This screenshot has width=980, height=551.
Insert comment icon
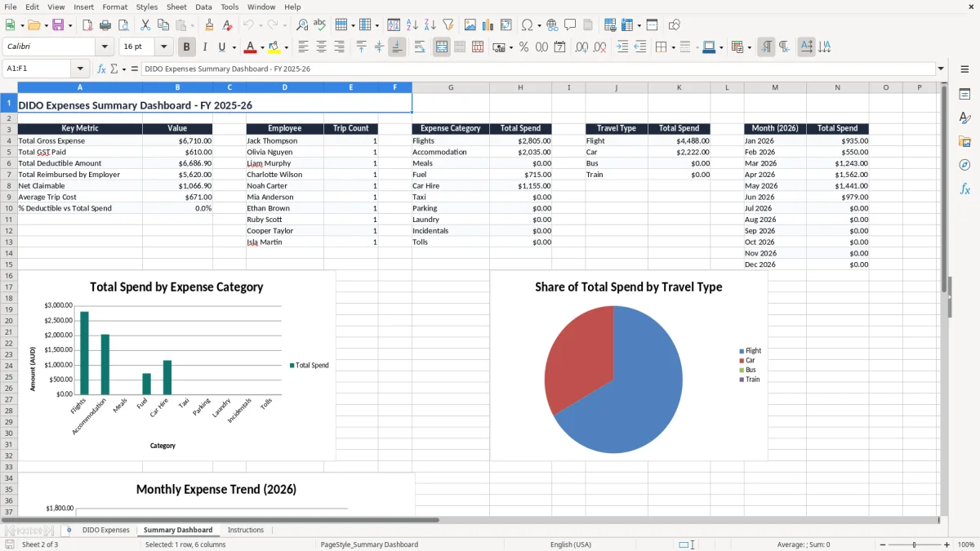[x=570, y=25]
